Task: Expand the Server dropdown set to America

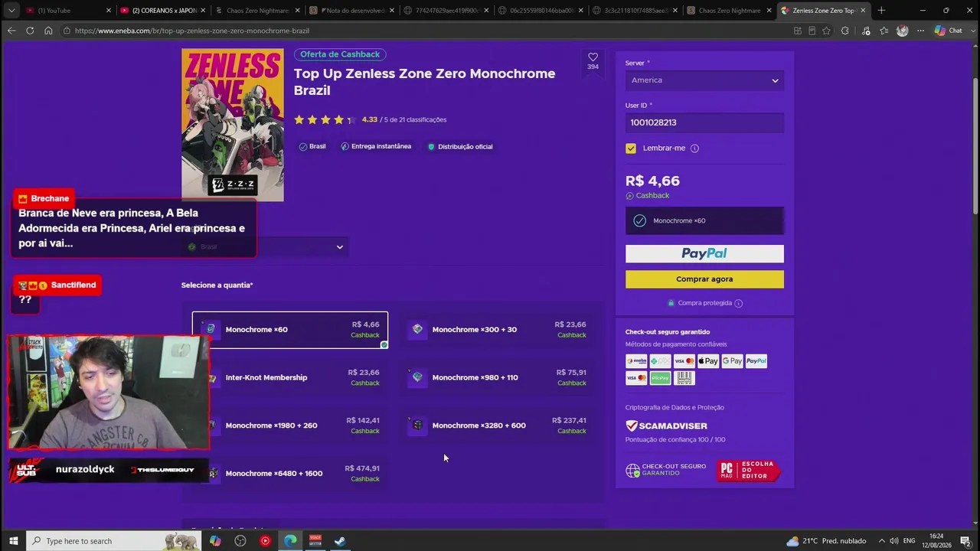Action: click(x=704, y=80)
